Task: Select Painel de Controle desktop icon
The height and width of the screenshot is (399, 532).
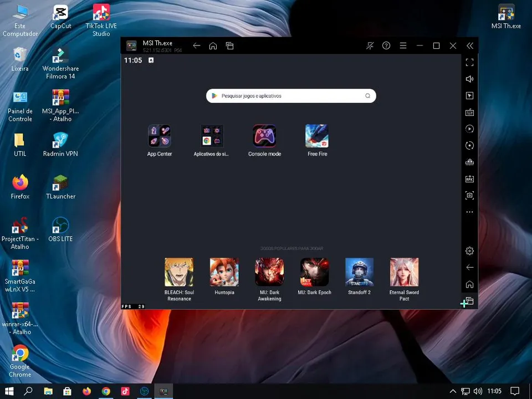Action: (x=20, y=106)
